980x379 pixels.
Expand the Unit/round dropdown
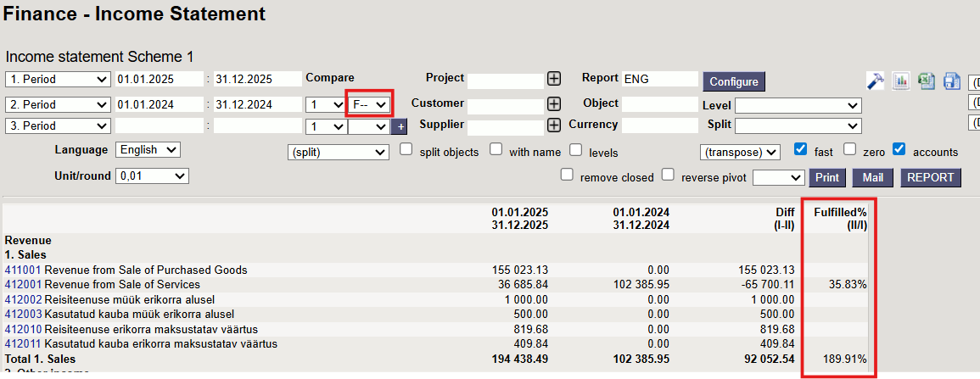[152, 176]
